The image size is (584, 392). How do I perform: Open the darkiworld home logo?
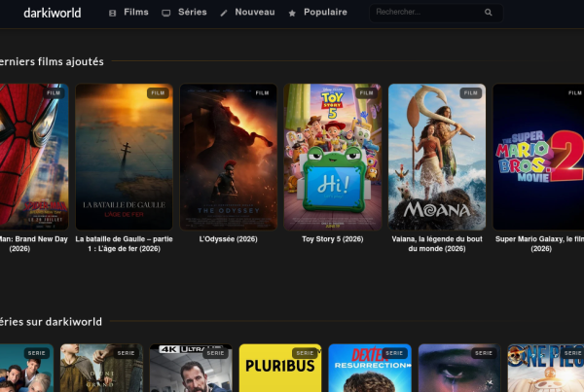(53, 13)
